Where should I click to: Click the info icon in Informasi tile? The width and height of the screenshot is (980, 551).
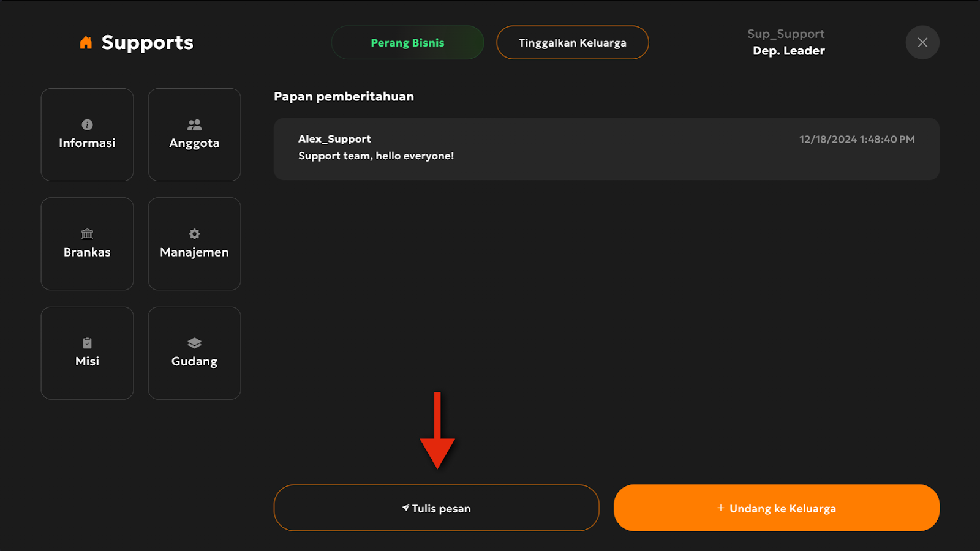point(88,125)
